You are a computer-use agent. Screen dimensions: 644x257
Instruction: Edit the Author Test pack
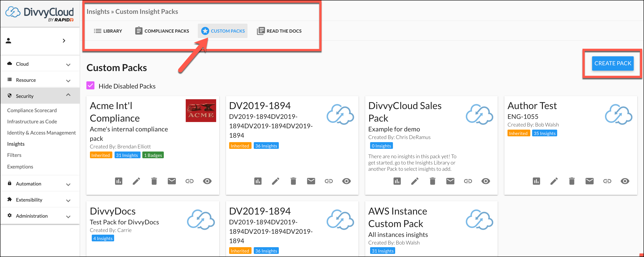(554, 181)
